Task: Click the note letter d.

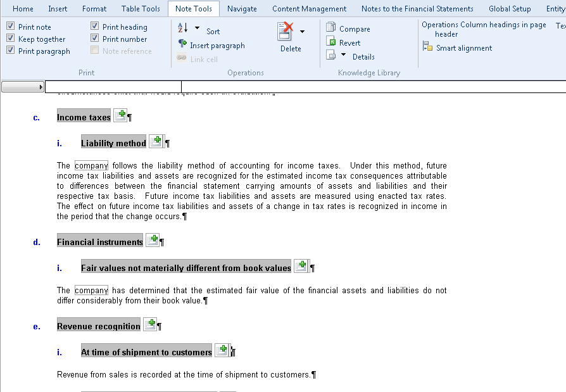Action: (x=37, y=242)
